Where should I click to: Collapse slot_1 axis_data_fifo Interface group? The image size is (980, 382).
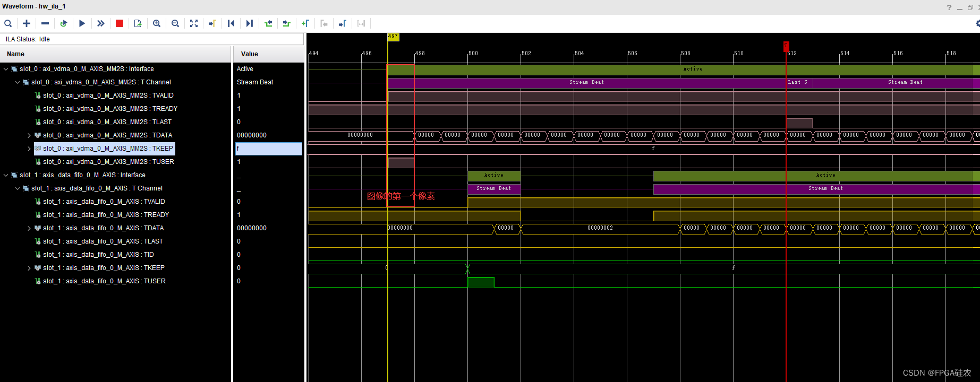point(6,175)
